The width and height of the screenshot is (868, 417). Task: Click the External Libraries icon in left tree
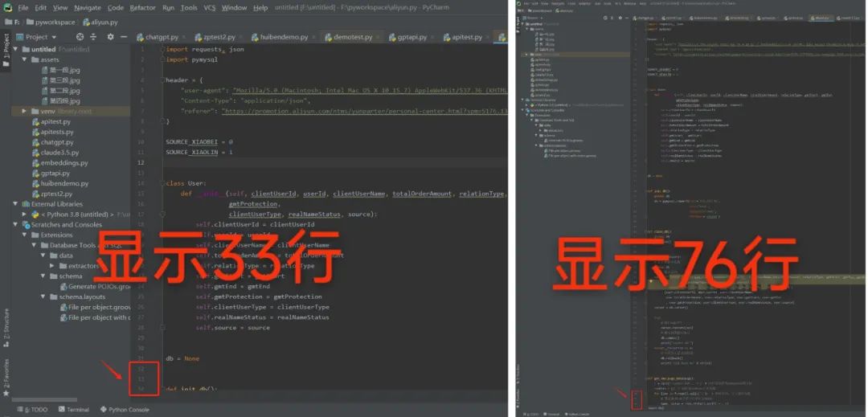26,204
